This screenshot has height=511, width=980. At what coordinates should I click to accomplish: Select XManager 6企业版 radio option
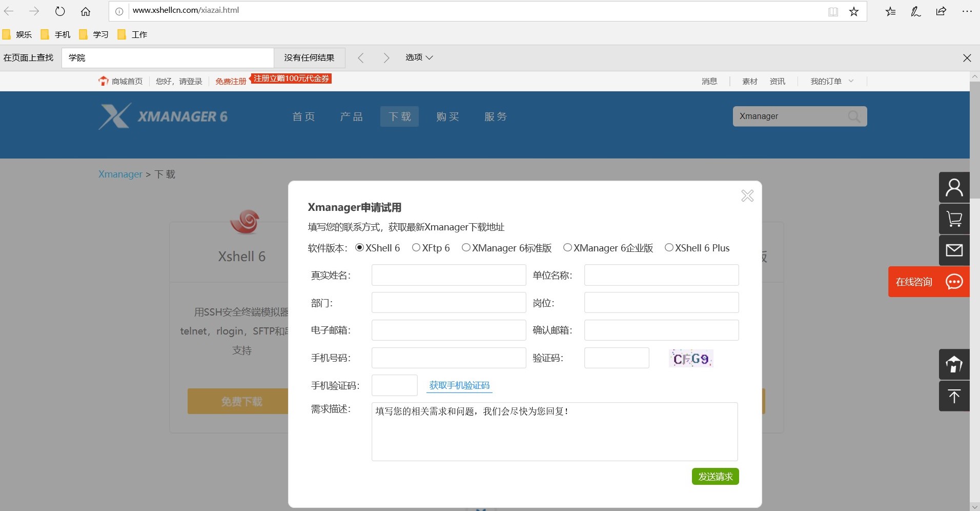[567, 248]
